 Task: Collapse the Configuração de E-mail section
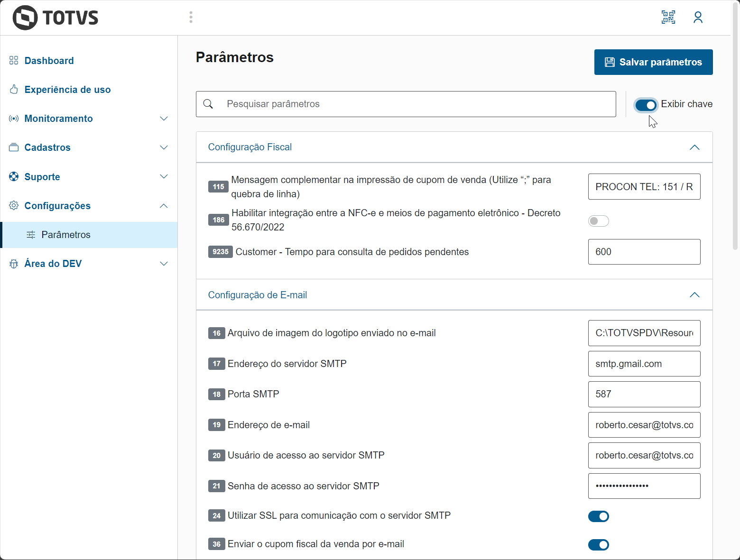694,295
